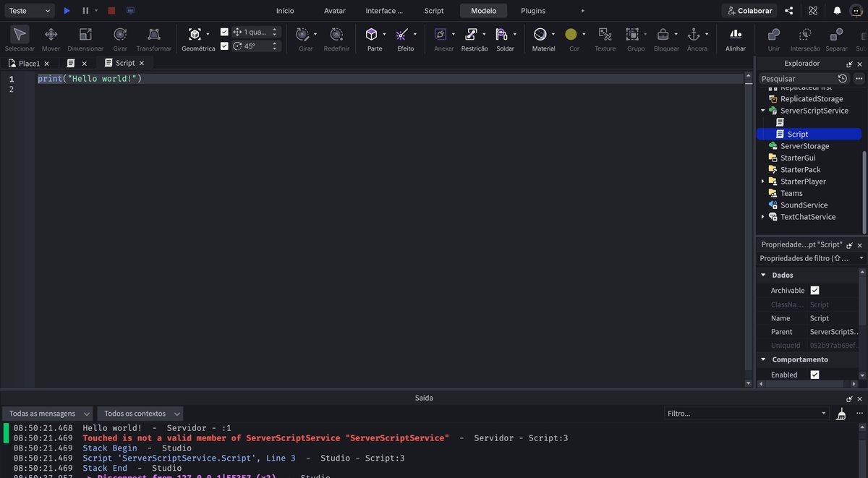Open the share icon next to Colaborar
The height and width of the screenshot is (478, 868).
pos(789,11)
